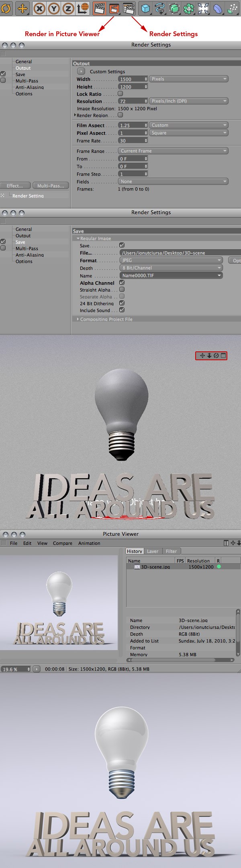
Task: Enable the Lock Ratio checkbox
Action: [x=120, y=94]
